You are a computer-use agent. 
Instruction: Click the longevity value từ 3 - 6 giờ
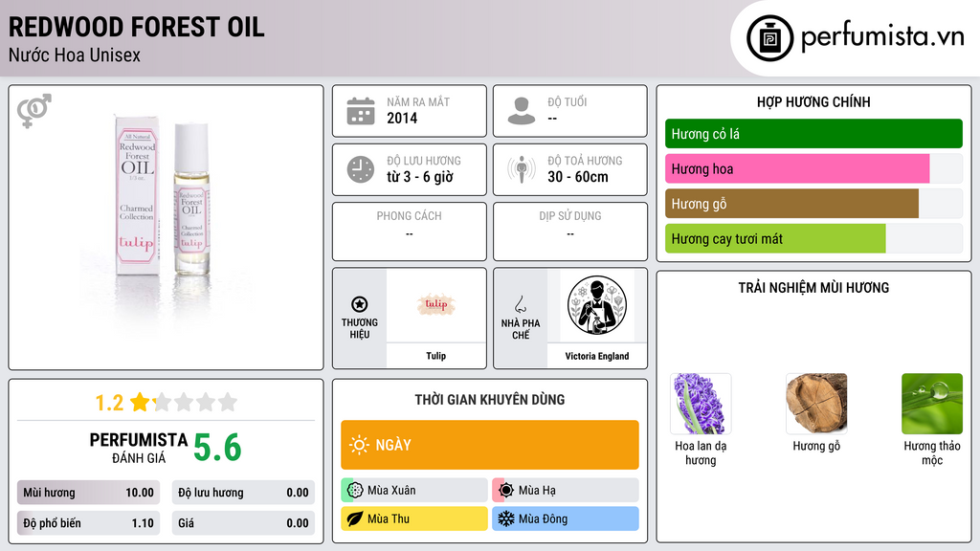(420, 177)
